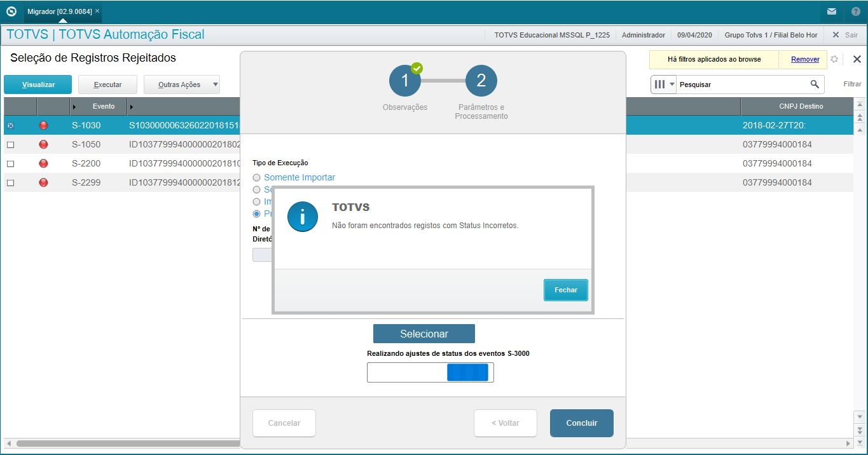Click the arrow right of Evento header

point(132,107)
